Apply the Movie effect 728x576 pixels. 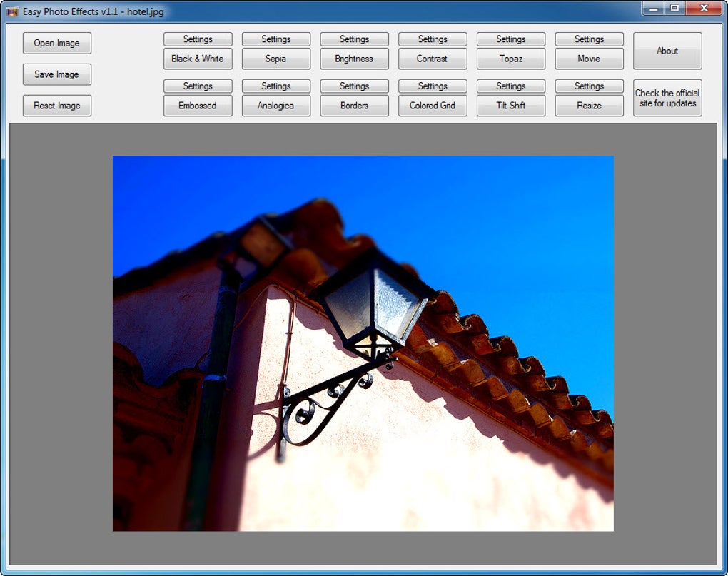589,59
